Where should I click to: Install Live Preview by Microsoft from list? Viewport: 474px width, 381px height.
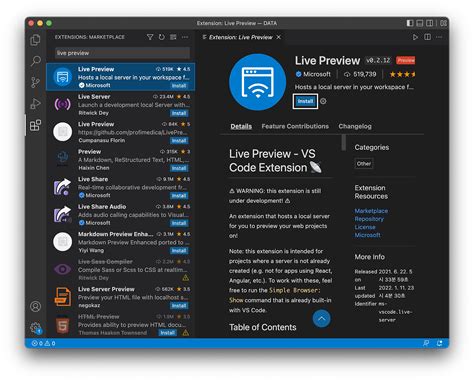tap(179, 86)
